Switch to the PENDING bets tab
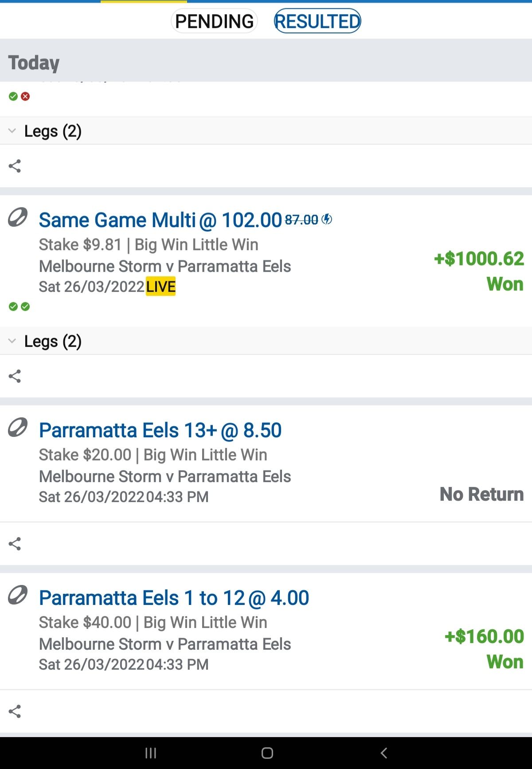This screenshot has height=769, width=532. [214, 21]
